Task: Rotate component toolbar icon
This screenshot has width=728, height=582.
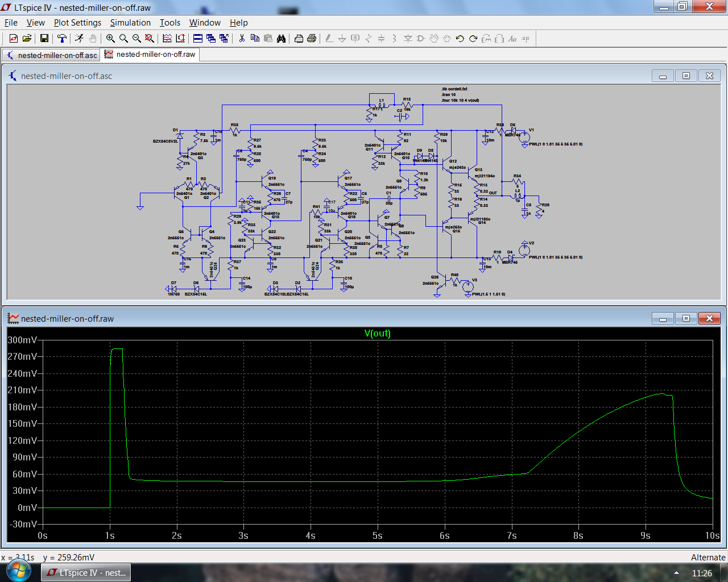Action: pyautogui.click(x=486, y=39)
